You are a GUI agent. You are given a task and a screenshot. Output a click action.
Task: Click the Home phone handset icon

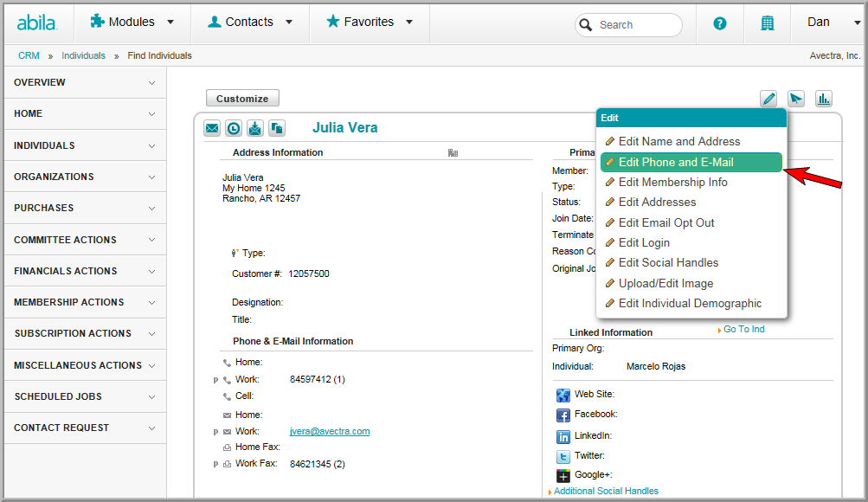click(x=227, y=363)
